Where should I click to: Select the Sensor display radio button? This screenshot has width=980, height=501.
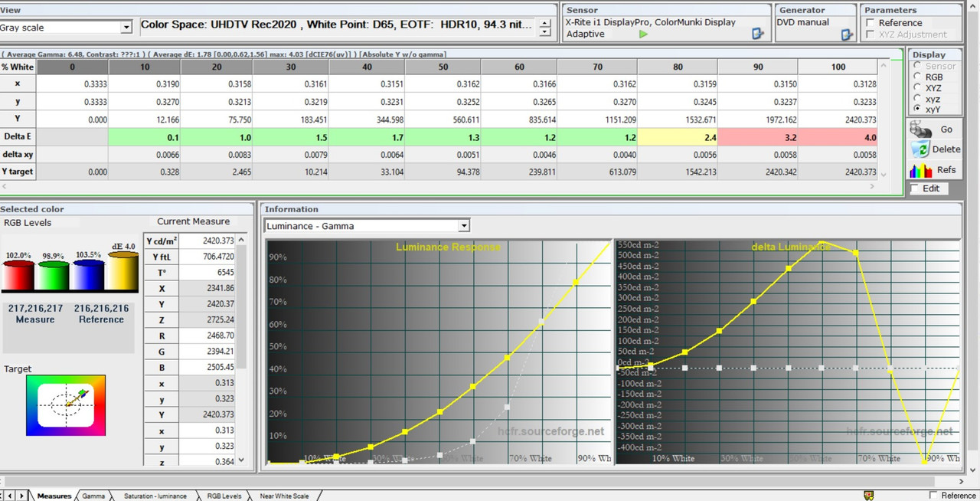click(x=917, y=66)
